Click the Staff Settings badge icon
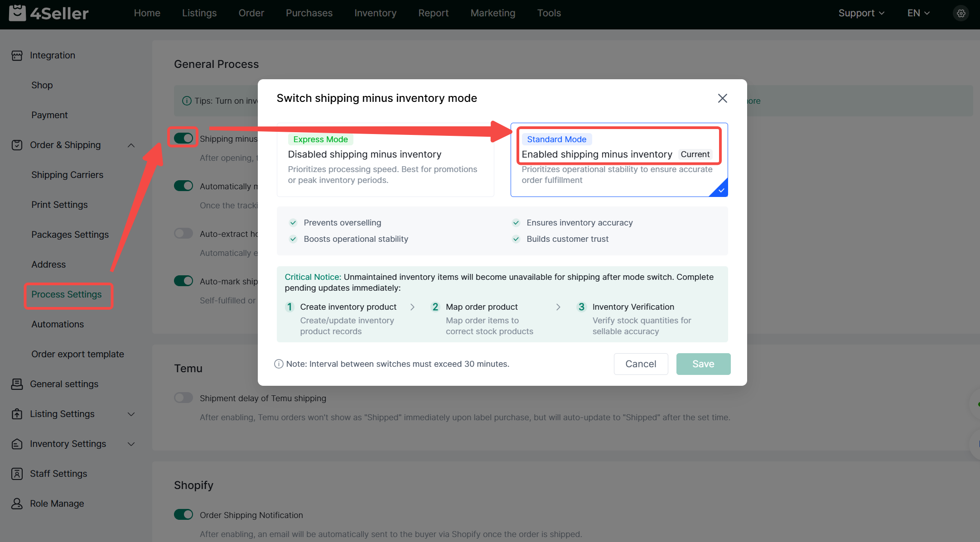This screenshot has height=542, width=980. click(x=17, y=474)
